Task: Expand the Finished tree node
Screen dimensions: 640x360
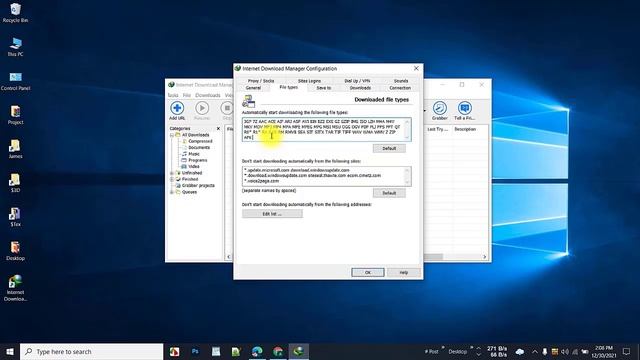Action: coord(172,179)
